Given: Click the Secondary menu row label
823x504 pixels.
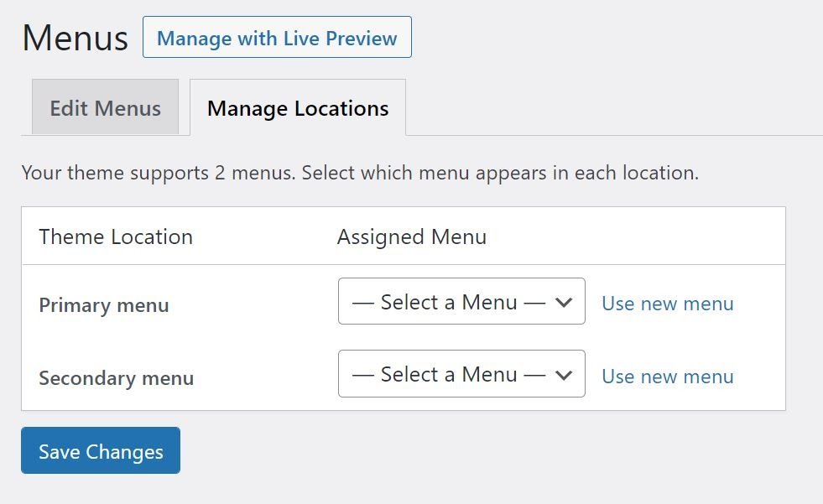Looking at the screenshot, I should [116, 377].
